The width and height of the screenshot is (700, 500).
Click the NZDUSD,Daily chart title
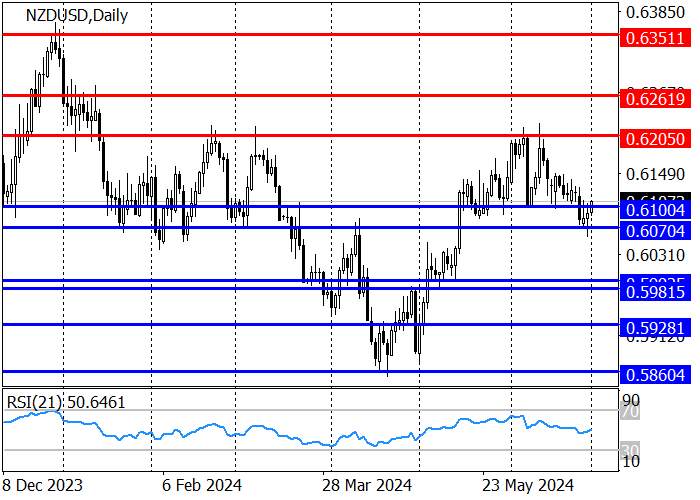point(77,15)
